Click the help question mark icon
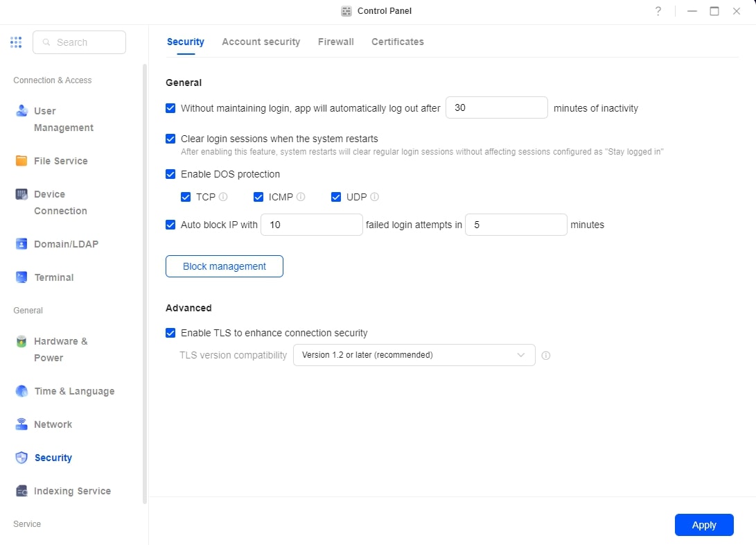Screen dimensions: 756x545 658,11
